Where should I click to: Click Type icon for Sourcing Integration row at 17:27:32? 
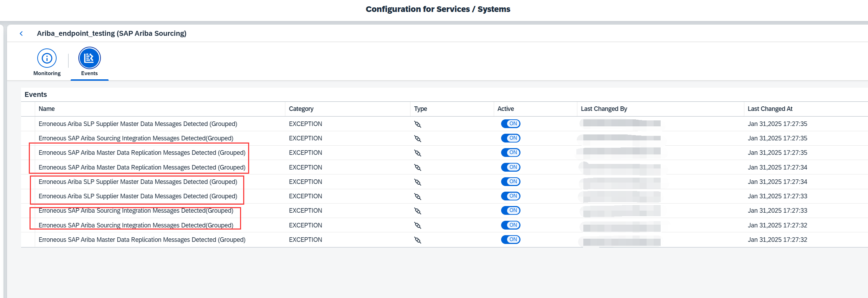[x=417, y=225]
